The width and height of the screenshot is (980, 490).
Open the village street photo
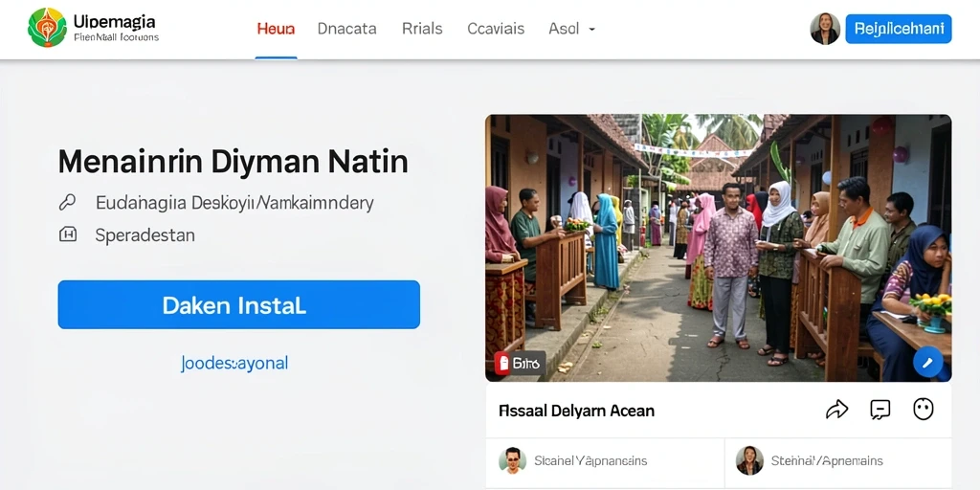pos(718,248)
